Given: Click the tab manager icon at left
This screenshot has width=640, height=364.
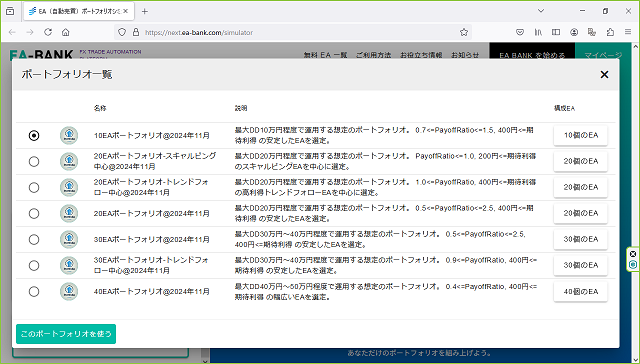Looking at the screenshot, I should coord(10,11).
